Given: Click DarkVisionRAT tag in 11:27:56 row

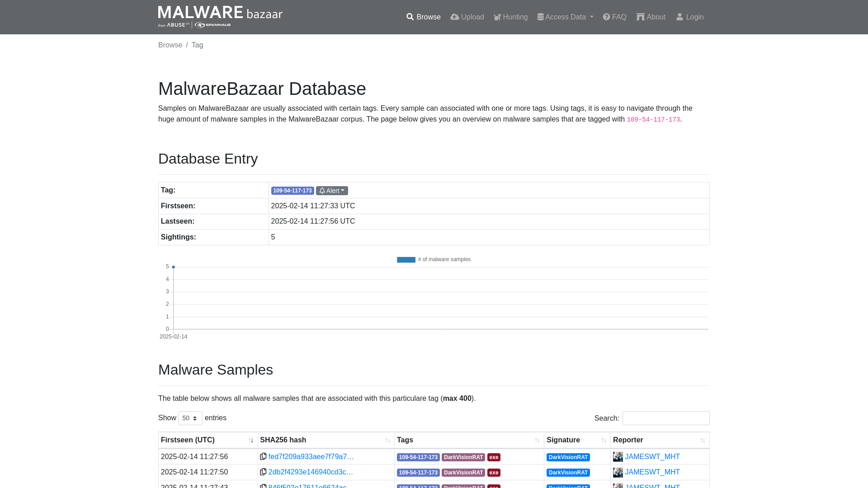Looking at the screenshot, I should coord(463,457).
